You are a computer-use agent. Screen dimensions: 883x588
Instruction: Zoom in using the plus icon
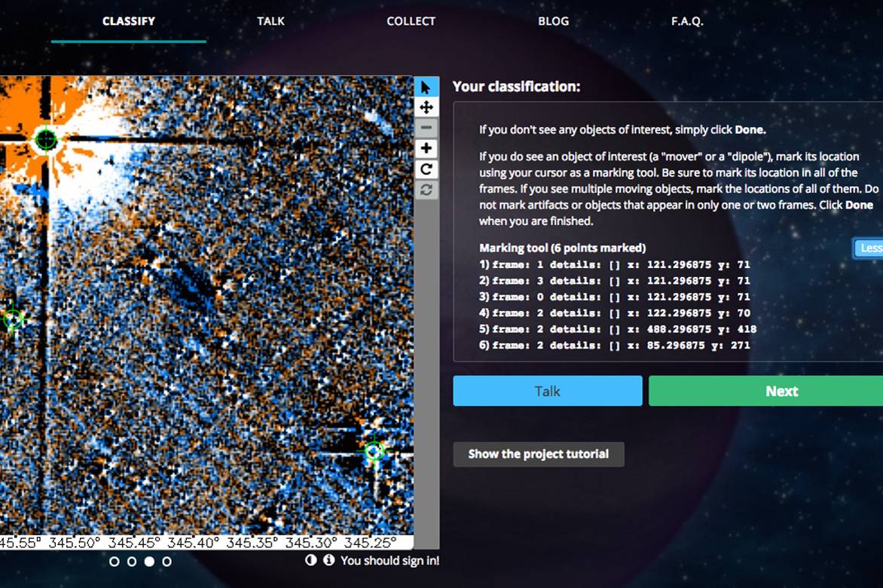tap(426, 148)
